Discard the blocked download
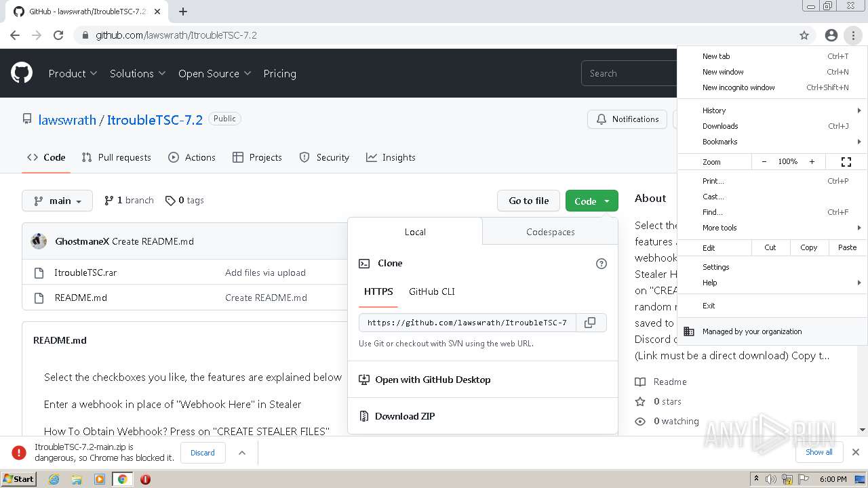This screenshot has height=488, width=868. (203, 453)
